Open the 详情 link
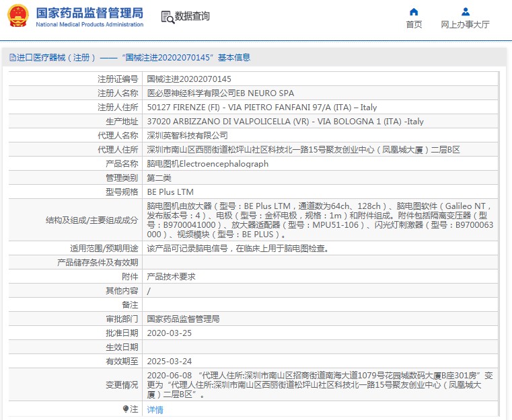 pos(155,409)
